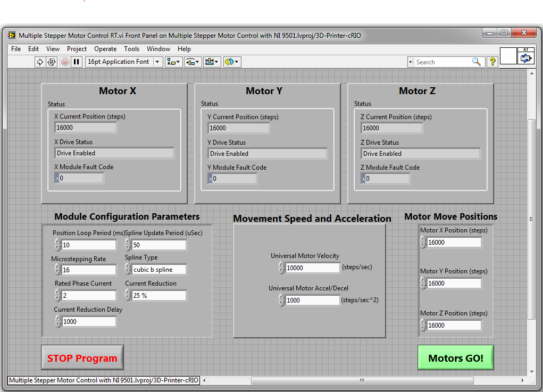This screenshot has height=392, width=543.
Task: Open the Resize Objects tool
Action: tap(212, 62)
